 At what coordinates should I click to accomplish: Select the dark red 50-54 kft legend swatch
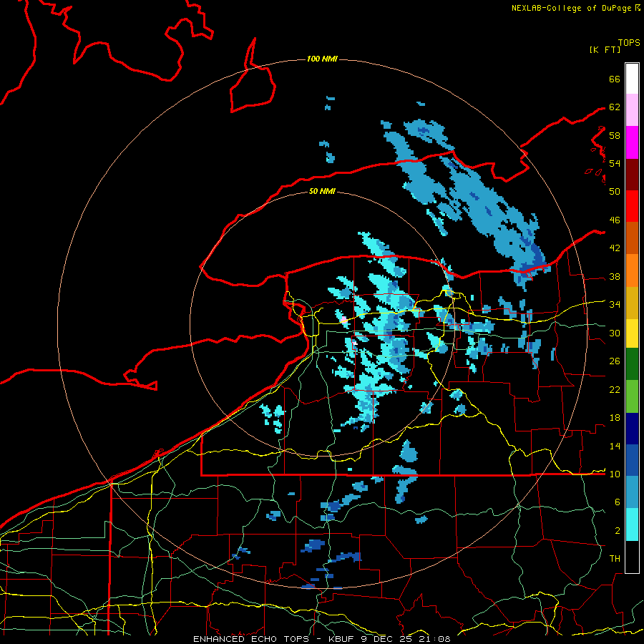coord(632,175)
